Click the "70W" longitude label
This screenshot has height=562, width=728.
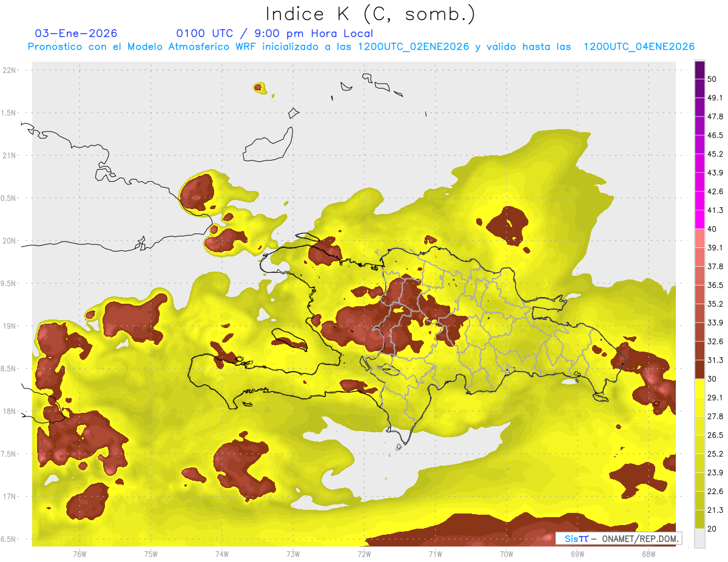(507, 554)
